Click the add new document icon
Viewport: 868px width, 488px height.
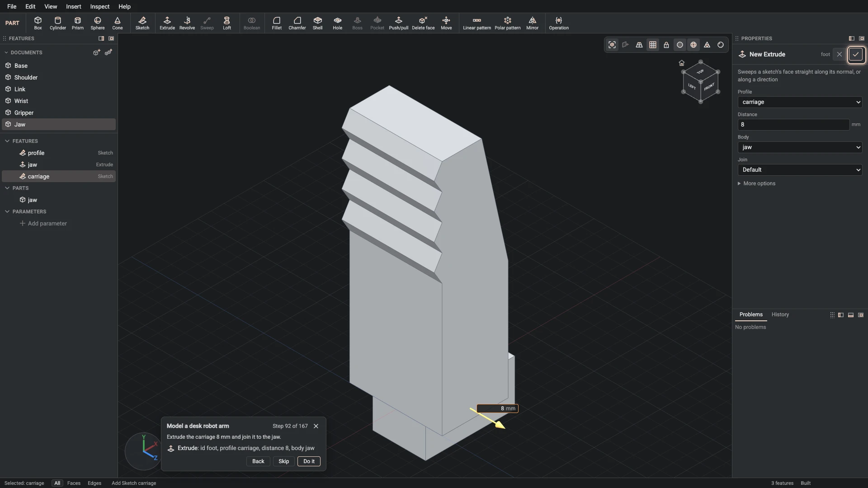point(96,52)
